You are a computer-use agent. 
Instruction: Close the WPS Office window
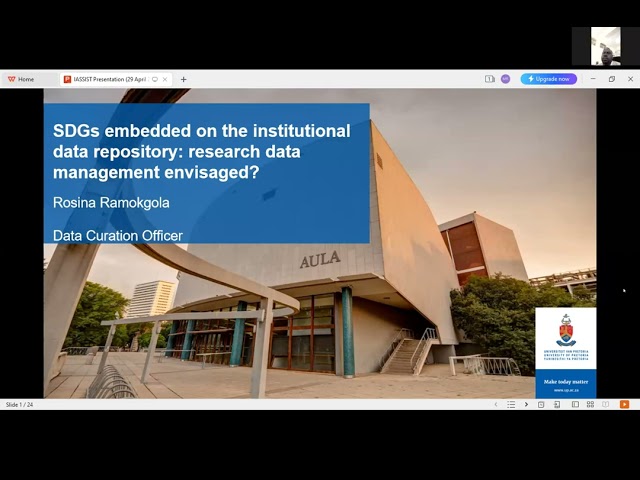[630, 79]
